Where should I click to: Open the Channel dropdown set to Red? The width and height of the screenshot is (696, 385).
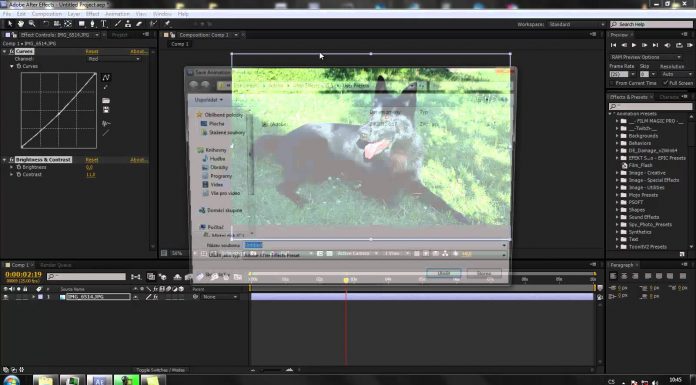(x=113, y=59)
